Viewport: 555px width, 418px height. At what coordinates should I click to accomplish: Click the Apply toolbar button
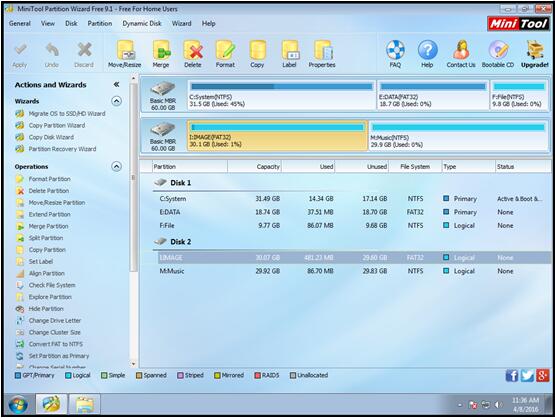tap(20, 55)
